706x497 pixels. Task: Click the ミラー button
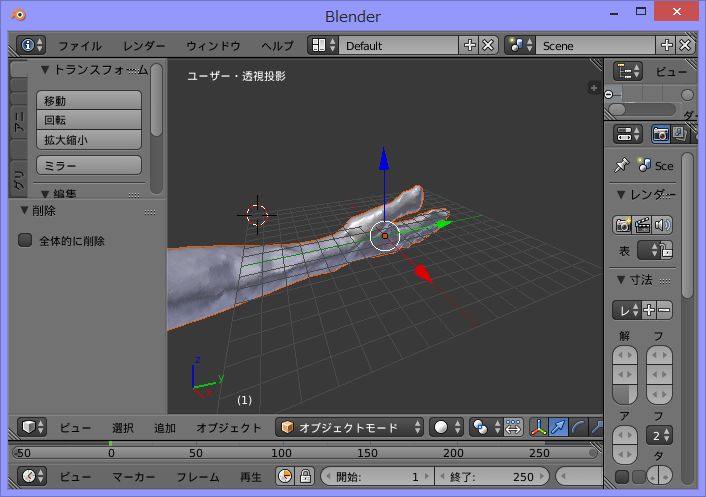[x=89, y=165]
